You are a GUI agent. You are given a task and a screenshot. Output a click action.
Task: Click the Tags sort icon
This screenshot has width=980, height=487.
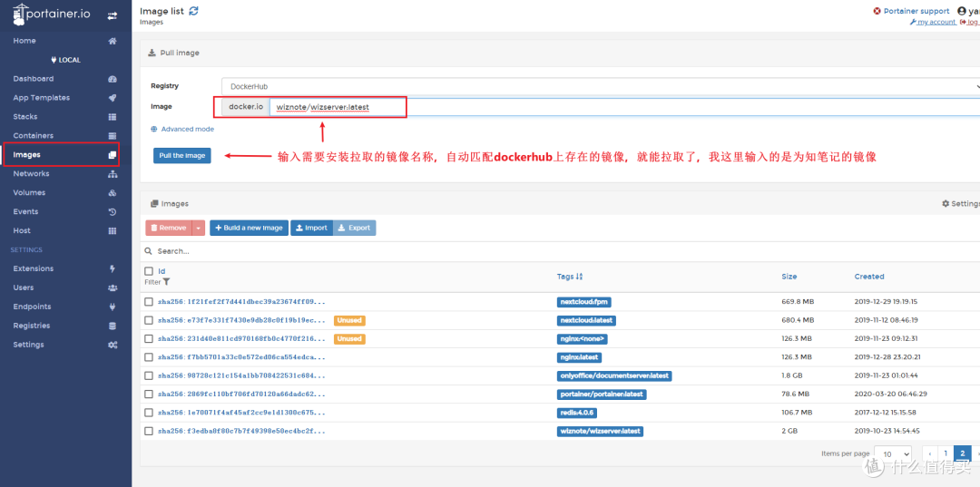tap(579, 277)
